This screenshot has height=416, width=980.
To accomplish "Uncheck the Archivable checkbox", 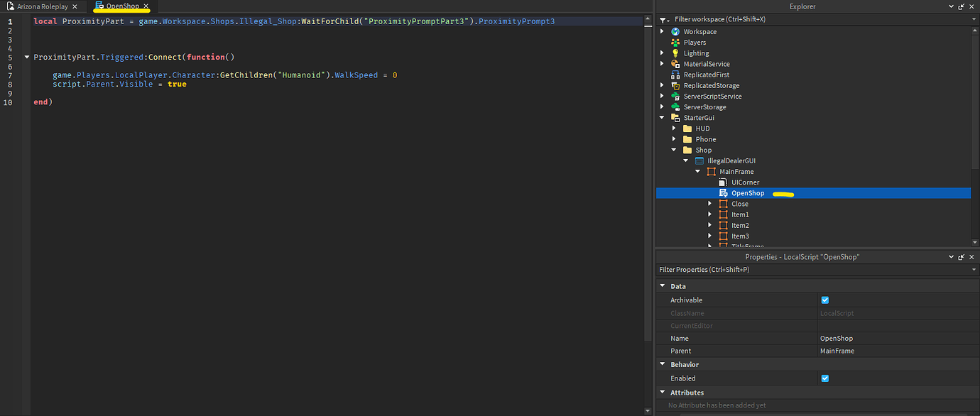I will 825,300.
